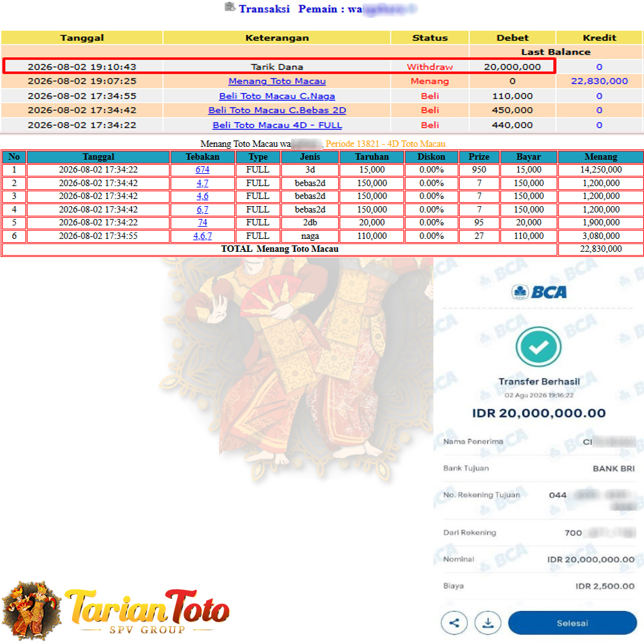The height and width of the screenshot is (644, 644).
Task: Click the tebakan link 674
Action: pyautogui.click(x=202, y=169)
